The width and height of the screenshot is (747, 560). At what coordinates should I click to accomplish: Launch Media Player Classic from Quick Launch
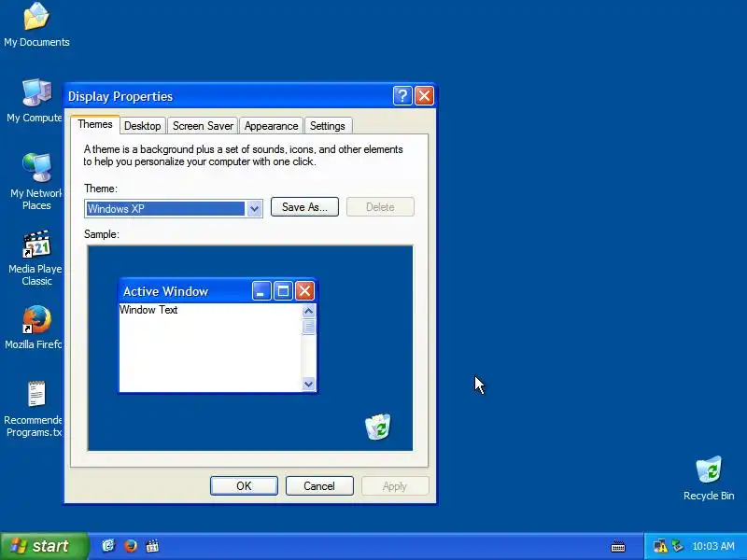(152, 546)
